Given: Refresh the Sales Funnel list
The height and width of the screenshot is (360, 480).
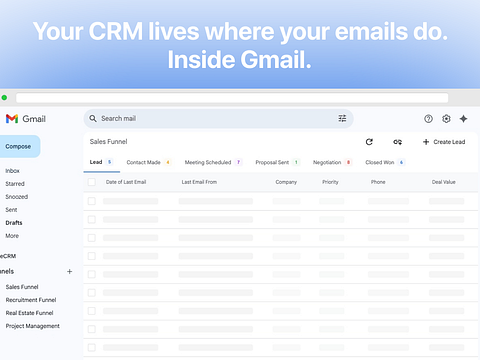Looking at the screenshot, I should (x=369, y=142).
